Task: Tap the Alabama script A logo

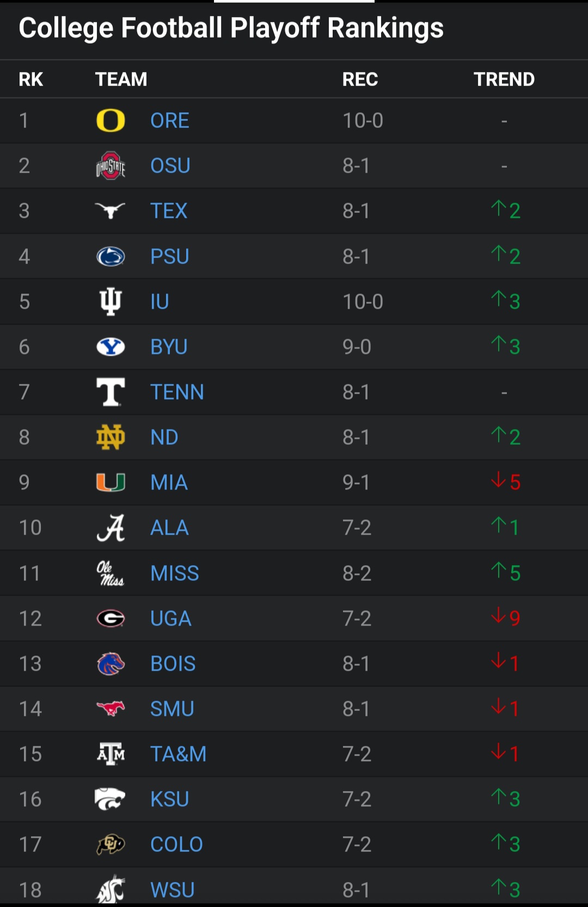Action: pyautogui.click(x=111, y=528)
